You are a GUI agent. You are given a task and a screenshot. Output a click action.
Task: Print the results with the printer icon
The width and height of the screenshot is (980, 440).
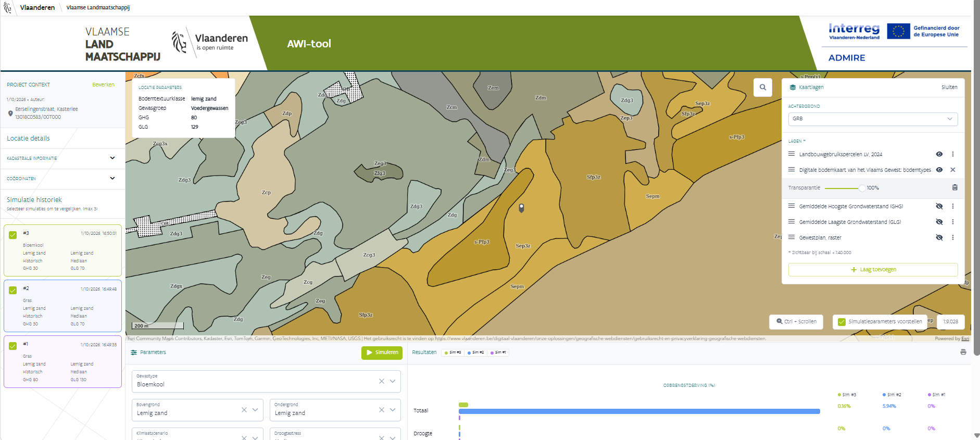(963, 353)
